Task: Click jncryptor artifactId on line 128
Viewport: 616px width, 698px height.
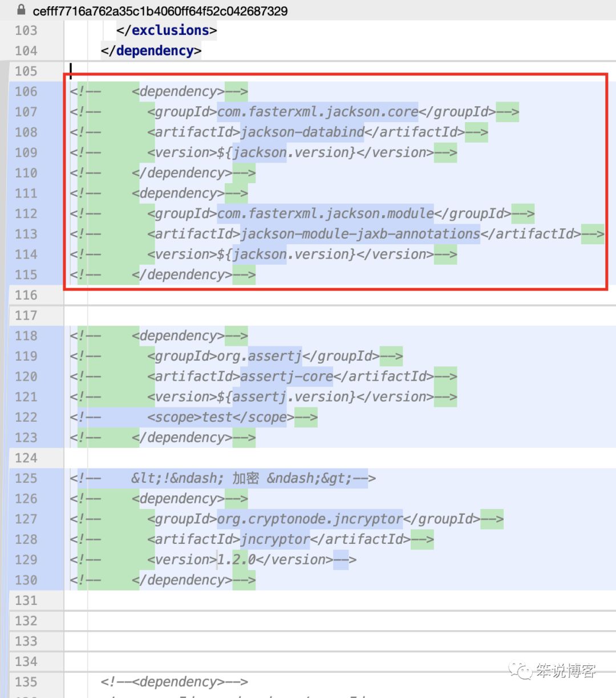Action: (275, 539)
